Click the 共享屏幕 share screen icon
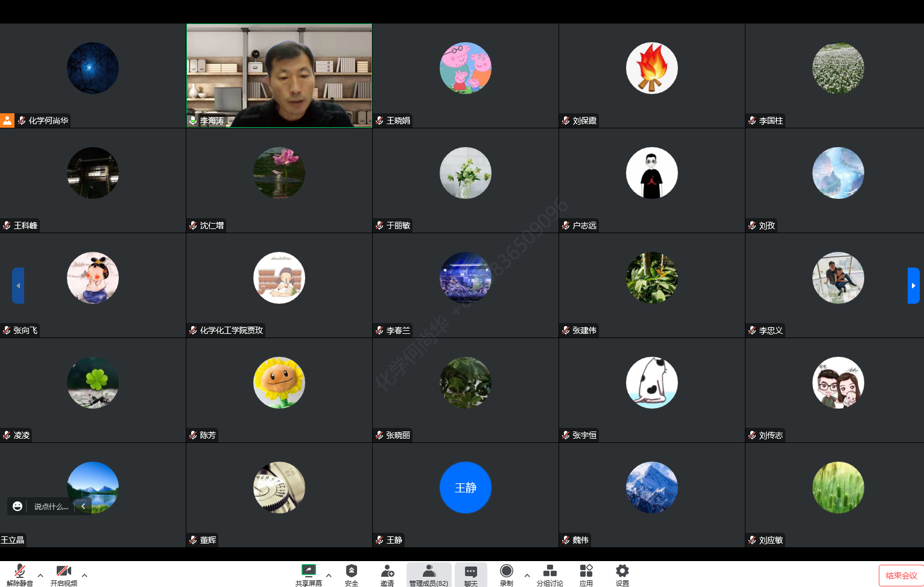 (308, 574)
